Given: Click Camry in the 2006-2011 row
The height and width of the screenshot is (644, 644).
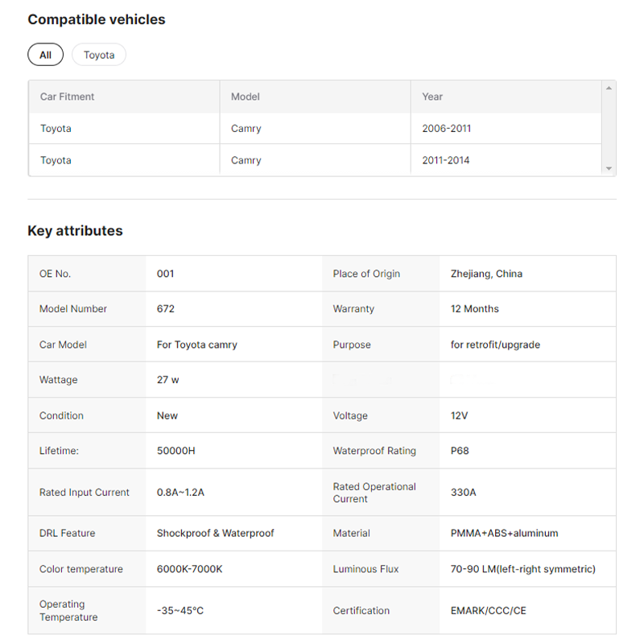Looking at the screenshot, I should 246,129.
